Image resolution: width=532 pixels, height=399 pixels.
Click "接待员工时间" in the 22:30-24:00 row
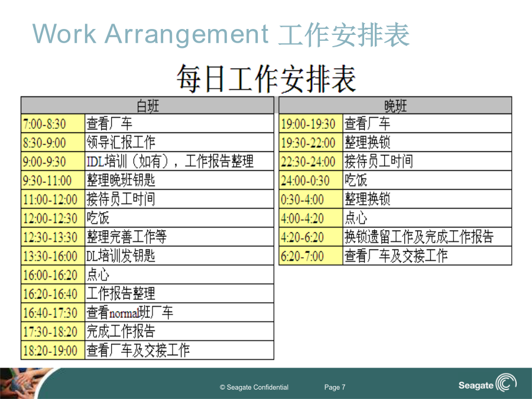click(427, 161)
